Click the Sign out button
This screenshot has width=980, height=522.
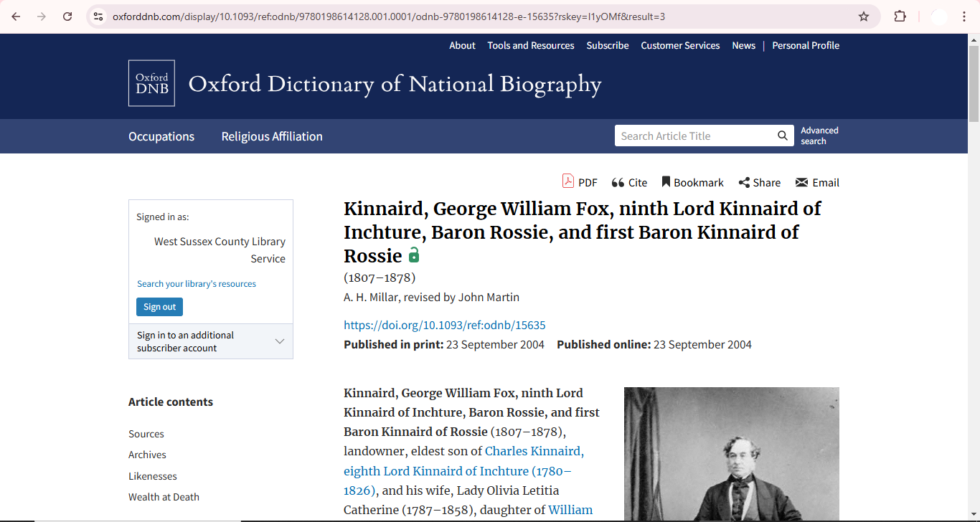point(159,307)
